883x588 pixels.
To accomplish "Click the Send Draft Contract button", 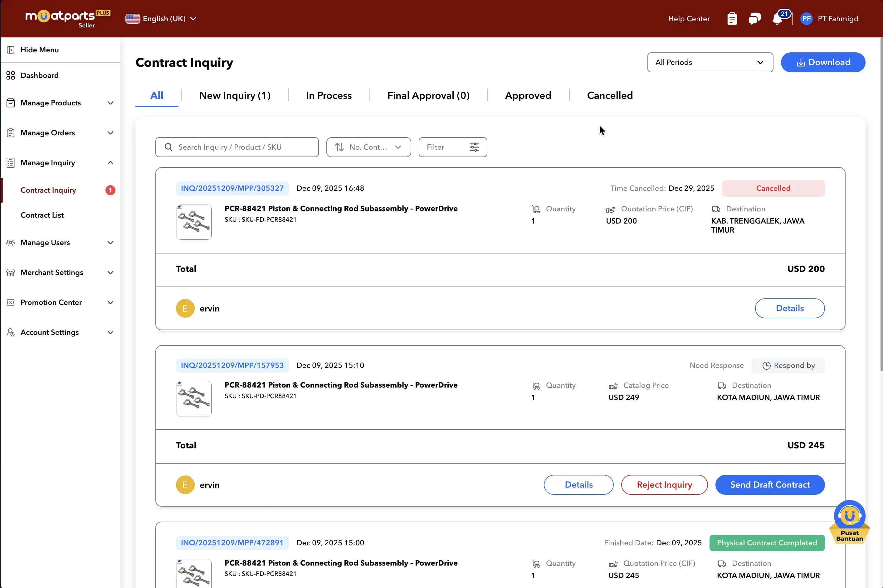I will [769, 484].
